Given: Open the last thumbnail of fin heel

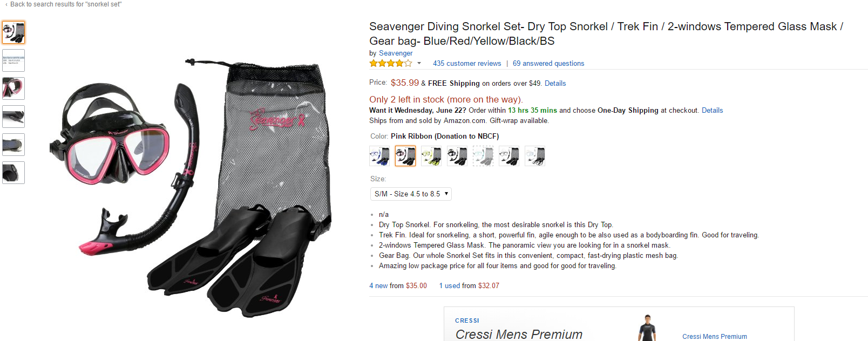Looking at the screenshot, I should [13, 173].
